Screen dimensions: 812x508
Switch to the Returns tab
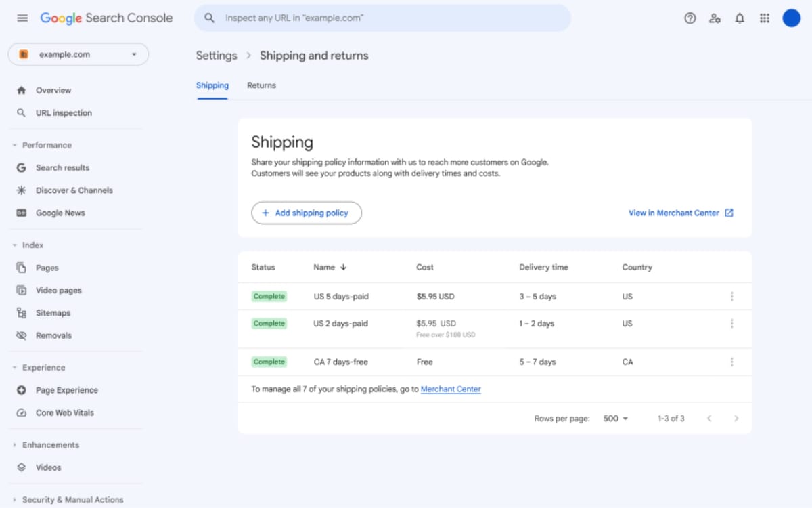(x=261, y=85)
